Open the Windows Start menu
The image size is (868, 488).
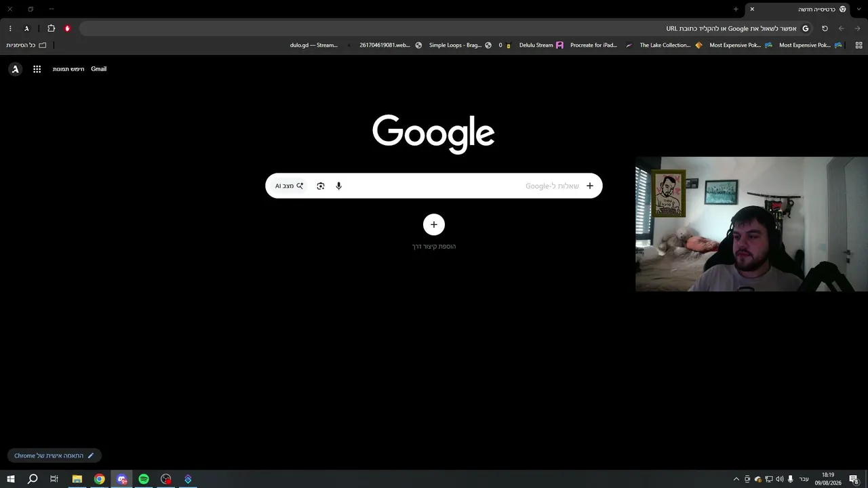click(x=11, y=479)
